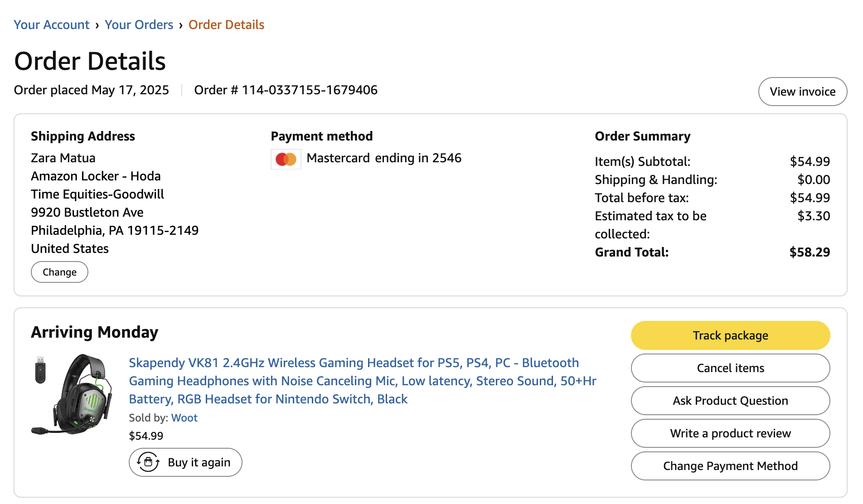Cancel items in this order
Image resolution: width=863 pixels, height=504 pixels.
click(730, 368)
